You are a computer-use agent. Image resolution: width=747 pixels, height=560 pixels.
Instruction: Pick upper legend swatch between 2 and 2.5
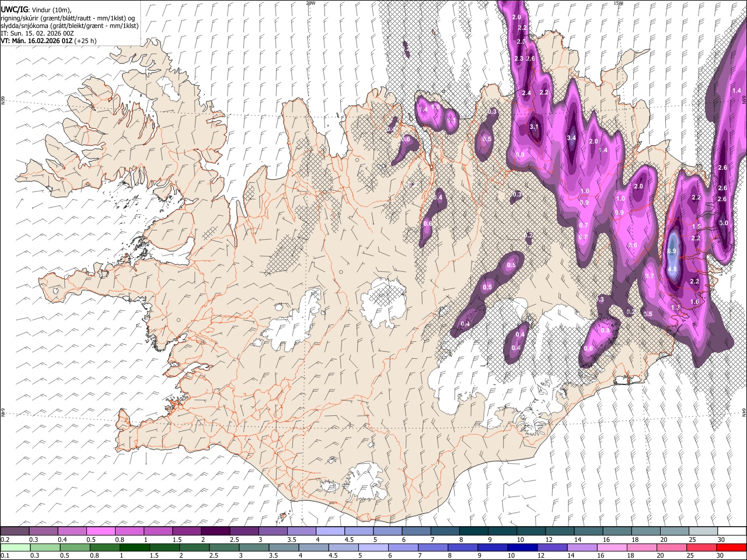tap(215, 531)
